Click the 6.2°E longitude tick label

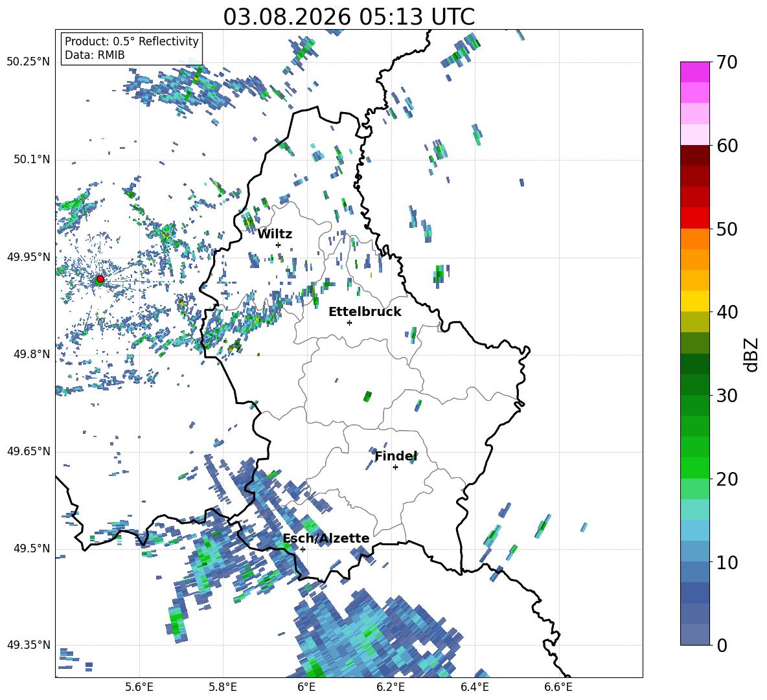pyautogui.click(x=391, y=688)
